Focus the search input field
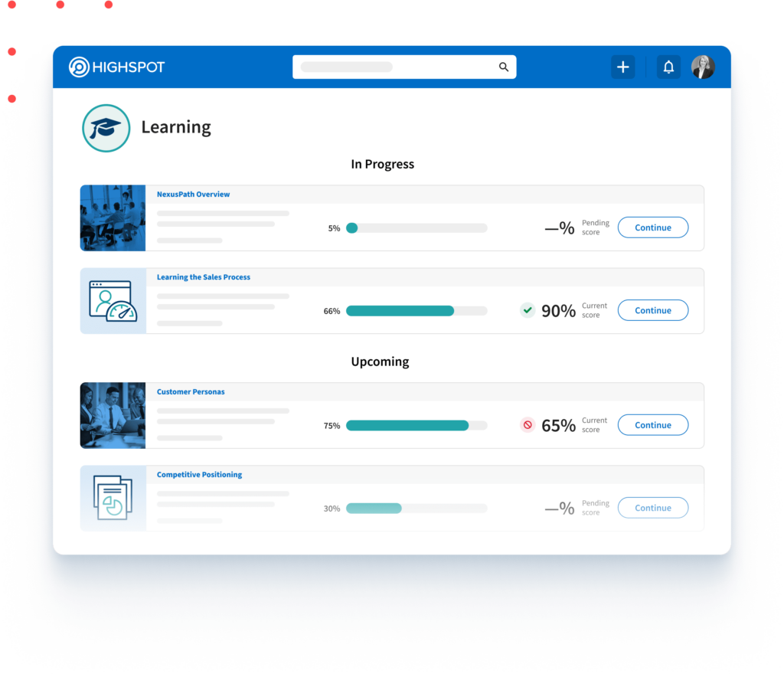The image size is (784, 674). tap(404, 67)
